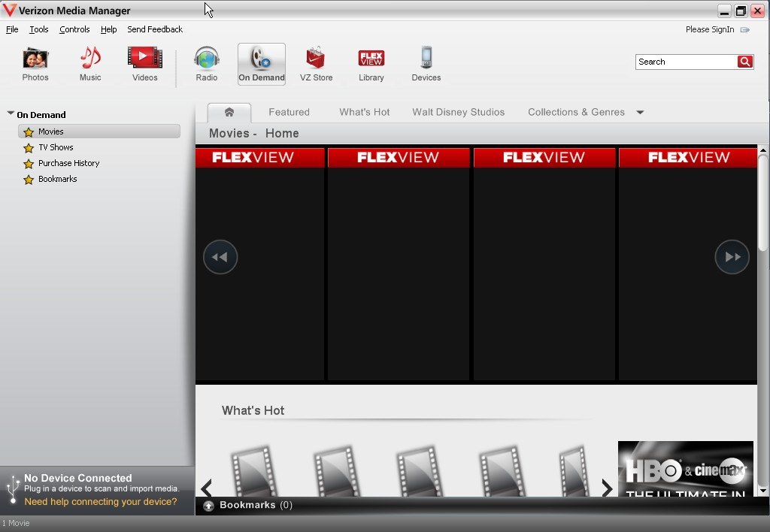Select TV Shows in the sidebar
770x532 pixels.
[56, 147]
